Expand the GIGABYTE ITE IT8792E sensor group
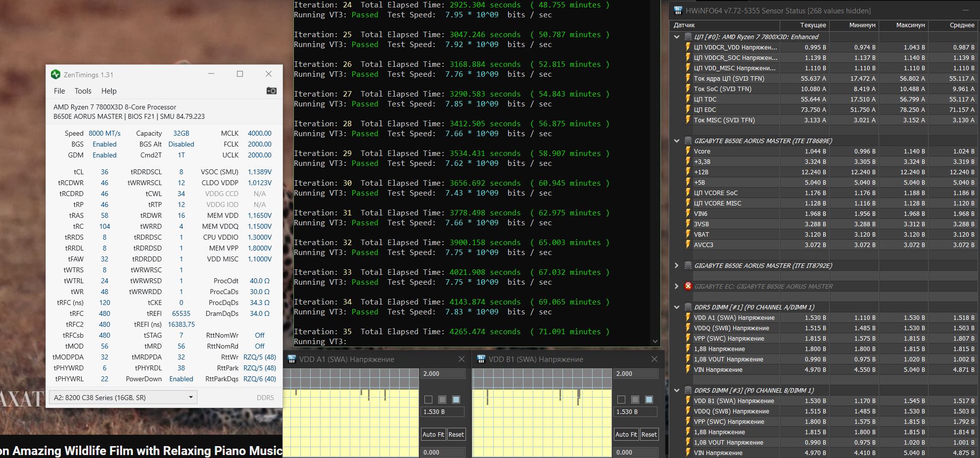Viewport: 980px width, 458px height. coord(677,265)
